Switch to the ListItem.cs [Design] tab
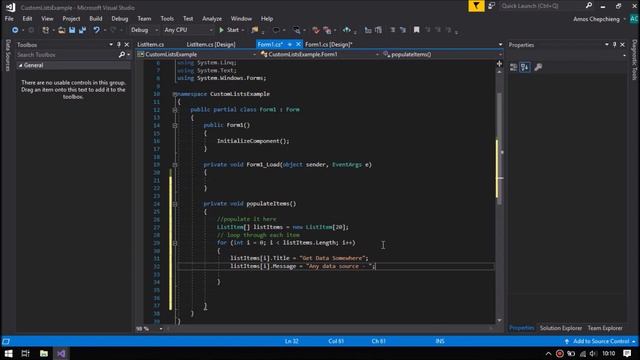640x360 pixels. point(211,44)
